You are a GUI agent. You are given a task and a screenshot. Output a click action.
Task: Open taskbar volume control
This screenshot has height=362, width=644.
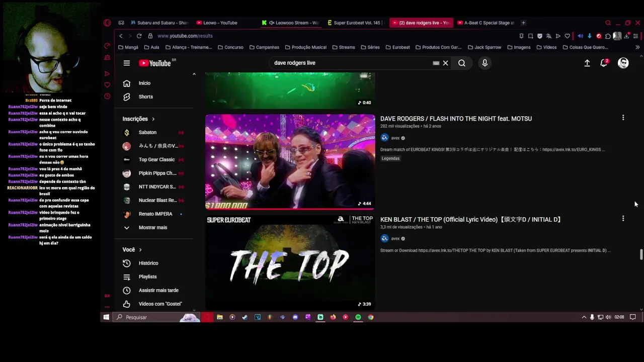click(608, 317)
